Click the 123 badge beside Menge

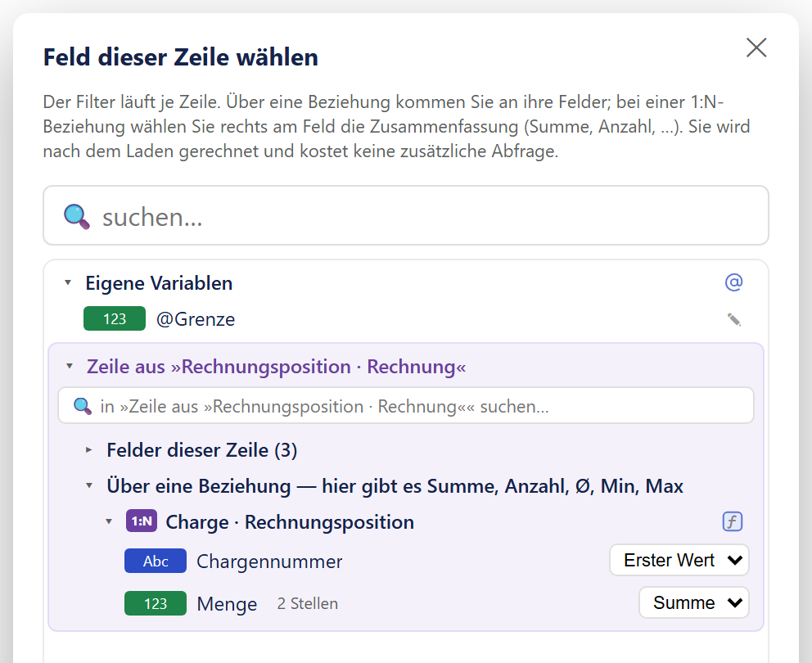[156, 603]
